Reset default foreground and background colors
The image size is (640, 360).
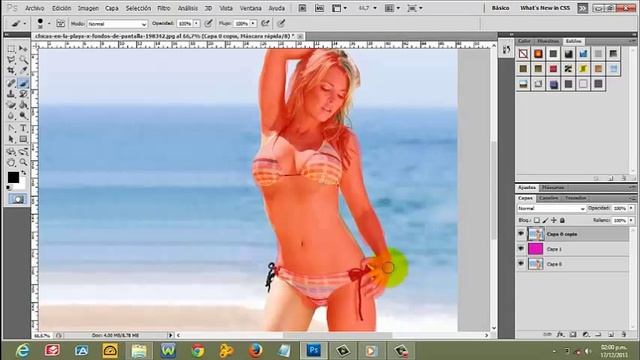pos(9,188)
